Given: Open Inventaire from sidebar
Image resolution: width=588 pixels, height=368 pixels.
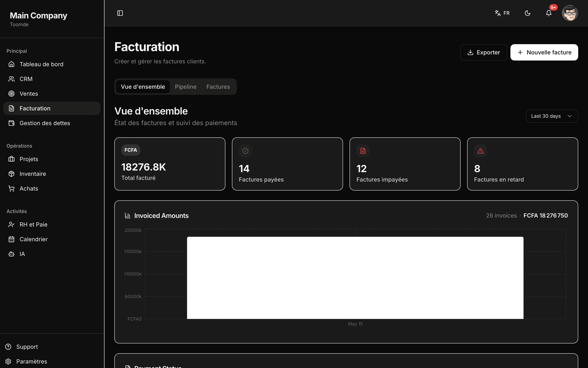Looking at the screenshot, I should [52, 174].
